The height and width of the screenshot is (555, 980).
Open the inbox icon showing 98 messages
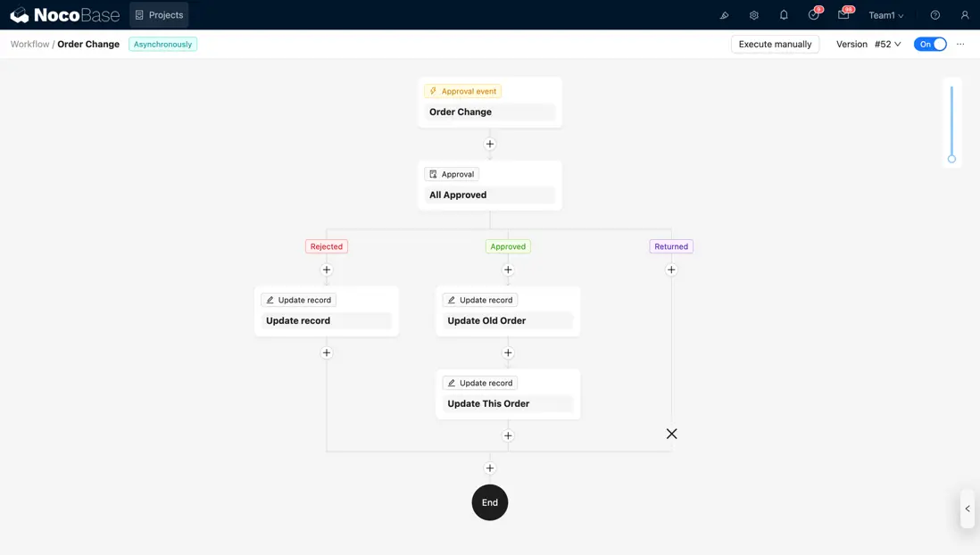842,14
